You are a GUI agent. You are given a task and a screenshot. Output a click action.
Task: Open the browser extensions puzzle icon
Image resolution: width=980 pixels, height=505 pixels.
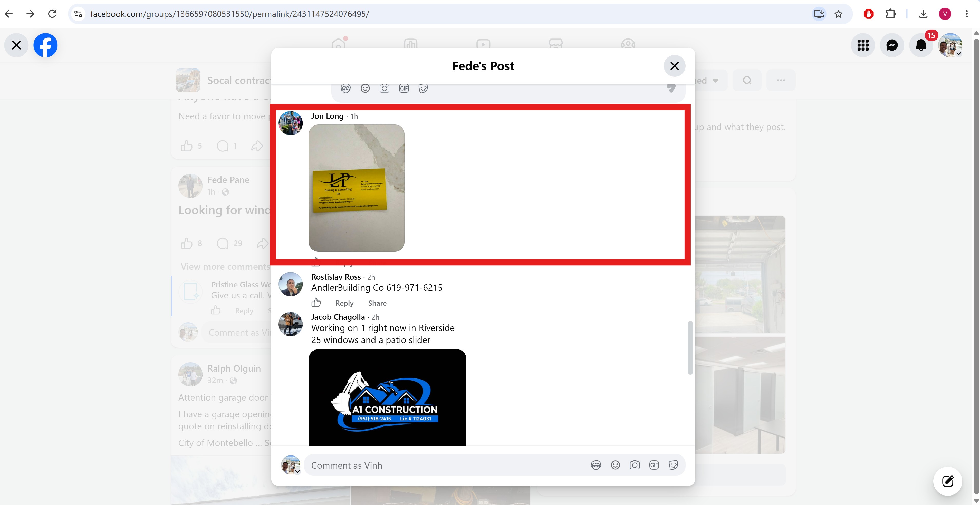pos(891,14)
